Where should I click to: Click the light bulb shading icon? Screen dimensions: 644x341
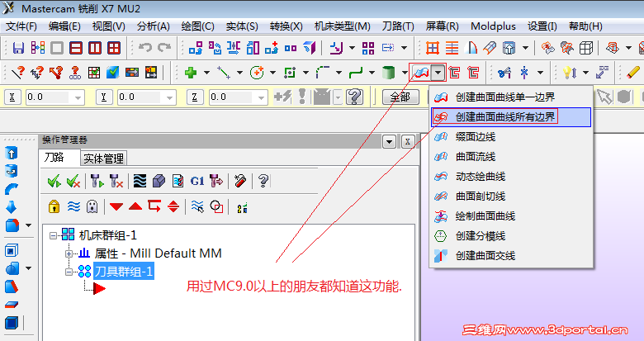pos(570,73)
